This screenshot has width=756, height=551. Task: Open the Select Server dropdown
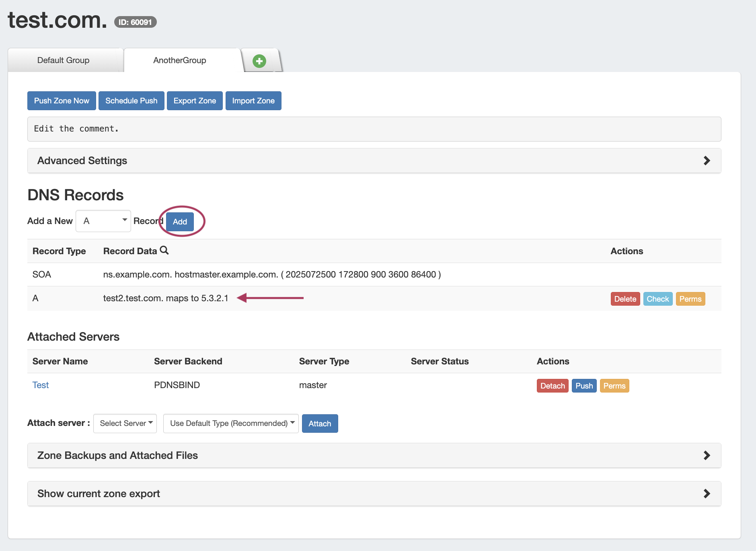click(125, 424)
